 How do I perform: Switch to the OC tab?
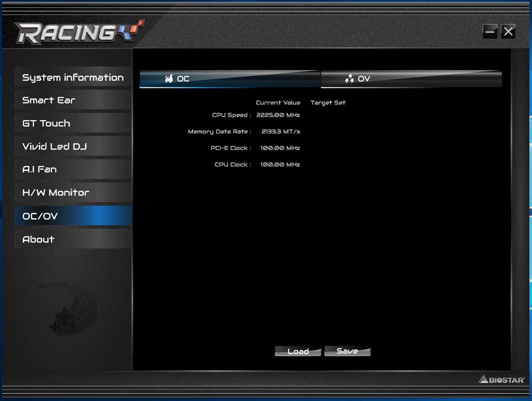pos(230,79)
